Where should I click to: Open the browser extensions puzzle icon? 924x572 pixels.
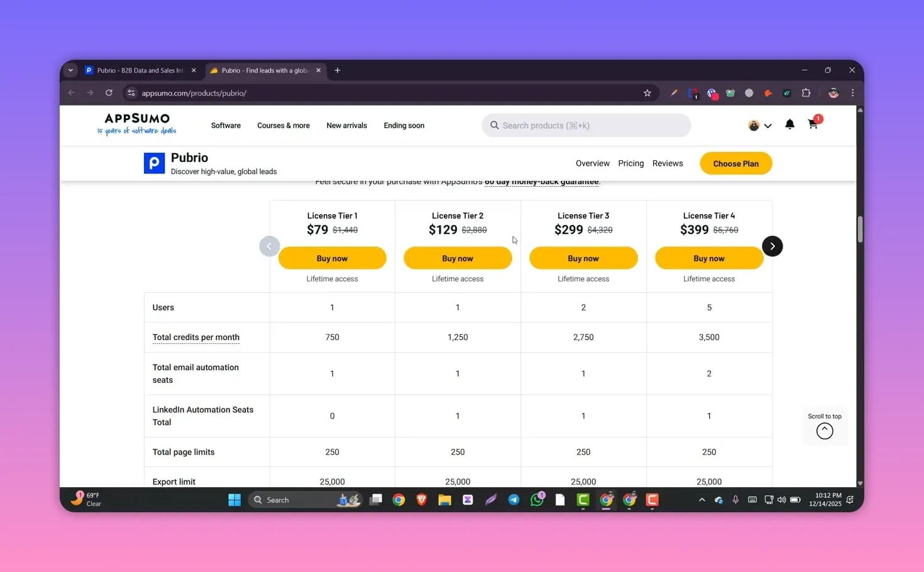(806, 92)
